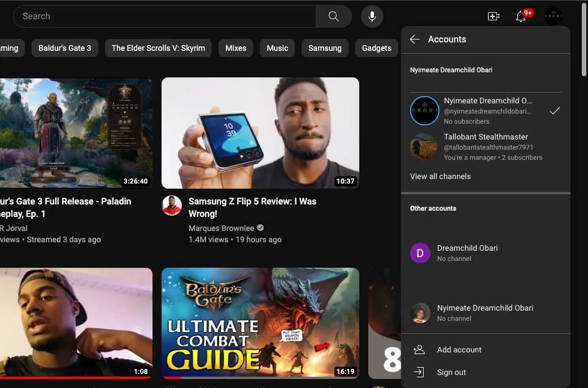Select the Tallobant Stealthmaster account
The image size is (588, 388).
point(486,147)
